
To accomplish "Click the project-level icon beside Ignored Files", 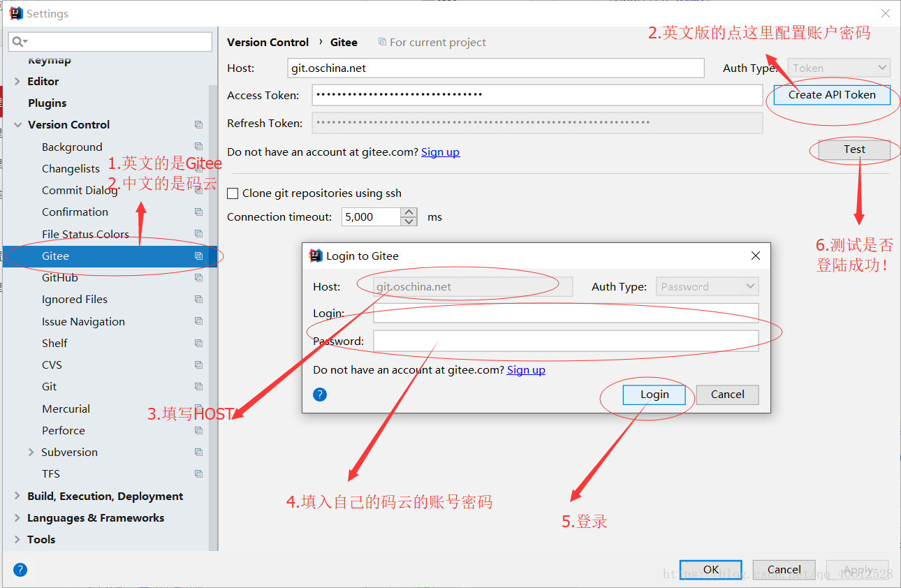I will (x=198, y=299).
